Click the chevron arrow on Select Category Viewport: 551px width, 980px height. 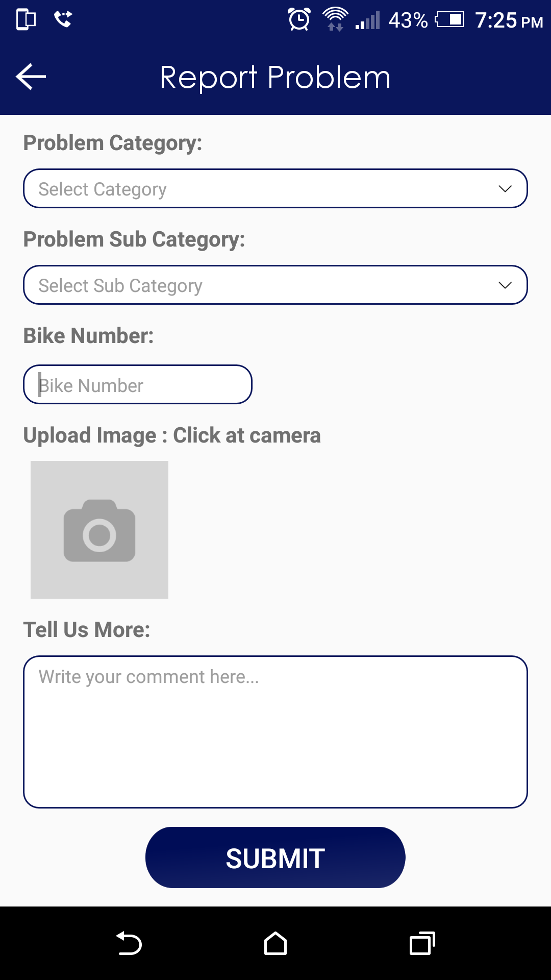tap(505, 188)
